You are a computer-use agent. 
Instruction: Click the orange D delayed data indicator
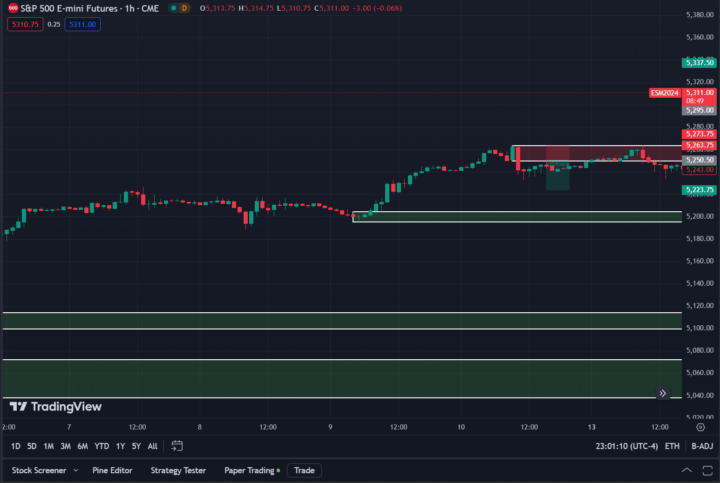pos(184,8)
